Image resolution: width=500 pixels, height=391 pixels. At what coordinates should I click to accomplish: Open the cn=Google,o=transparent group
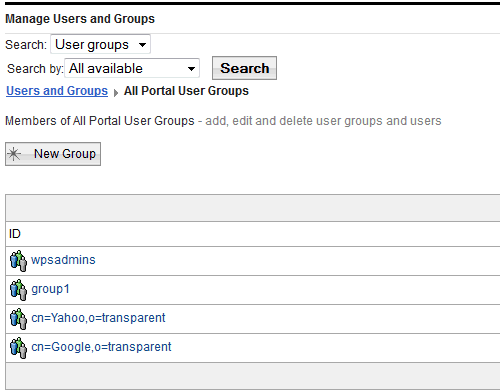click(101, 347)
